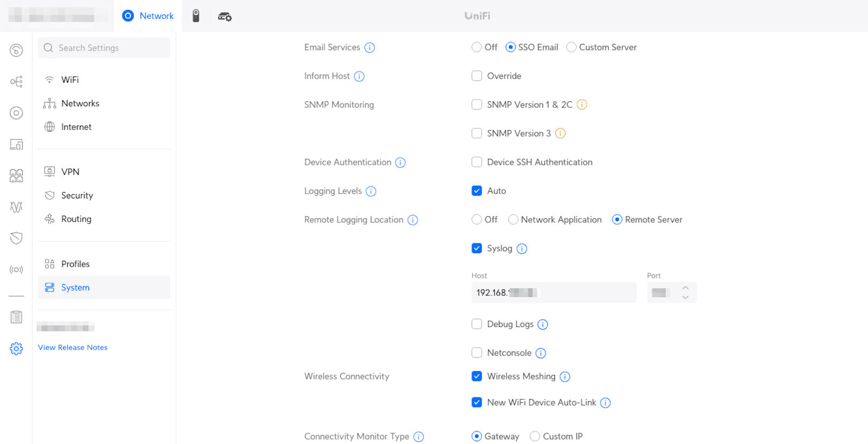Show info for Remote Logging Location
The image size is (868, 444).
[413, 220]
